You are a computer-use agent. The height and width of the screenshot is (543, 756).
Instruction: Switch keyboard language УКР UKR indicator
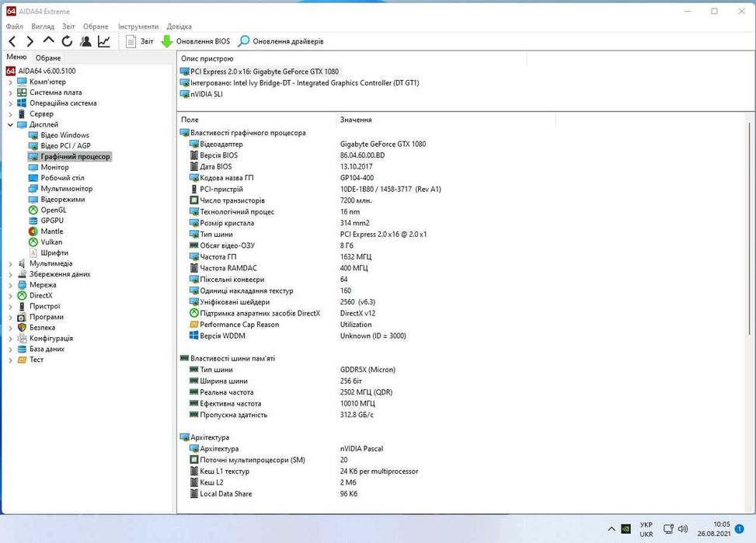point(646,529)
